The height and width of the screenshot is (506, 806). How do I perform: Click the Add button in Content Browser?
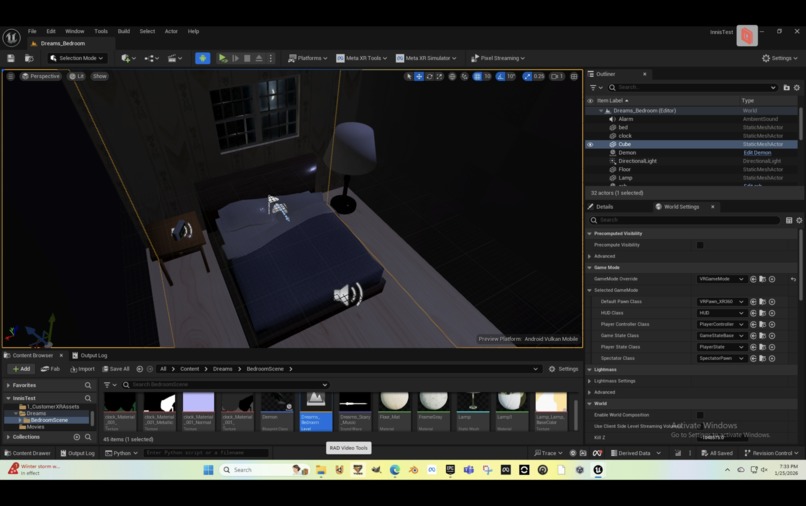point(21,369)
